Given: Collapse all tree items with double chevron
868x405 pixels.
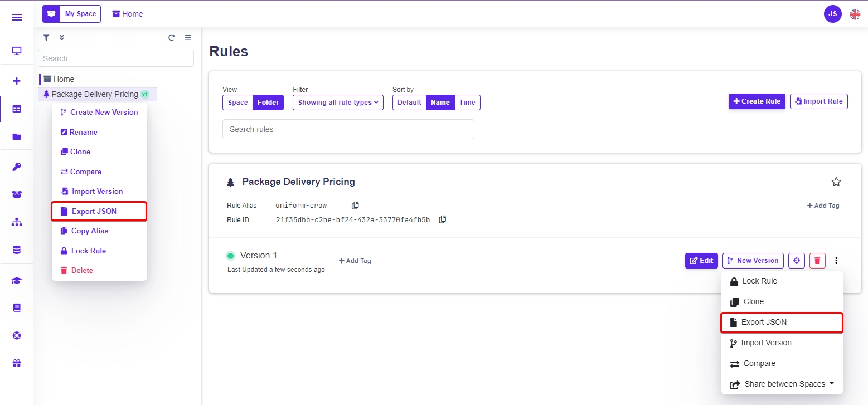Looking at the screenshot, I should click(x=62, y=37).
